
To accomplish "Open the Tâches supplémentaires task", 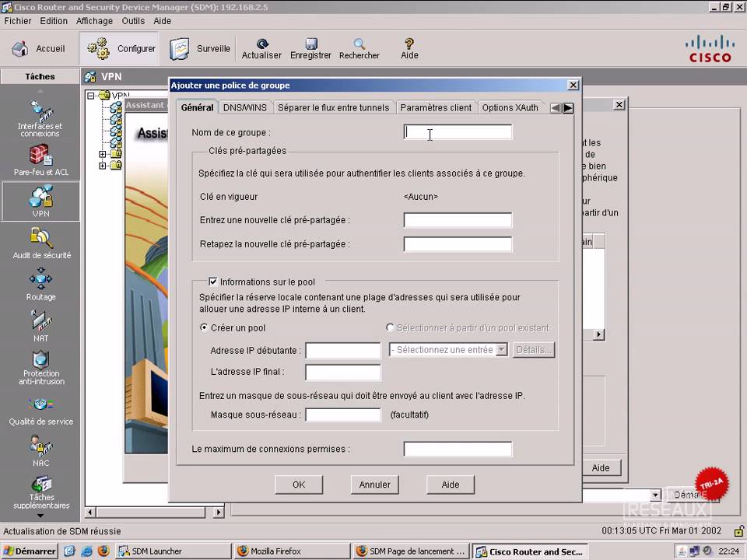I will (41, 493).
